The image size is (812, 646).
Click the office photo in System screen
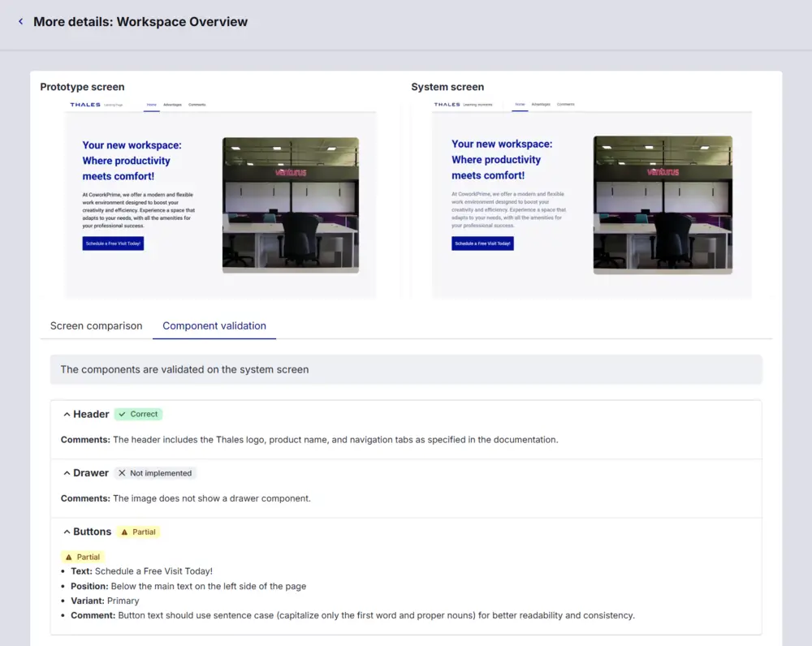pyautogui.click(x=663, y=205)
